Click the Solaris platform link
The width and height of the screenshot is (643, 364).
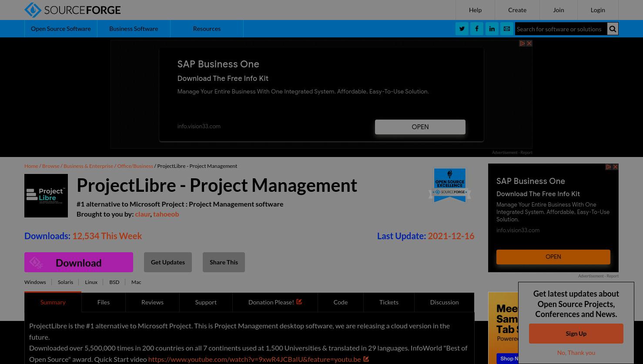click(x=65, y=282)
